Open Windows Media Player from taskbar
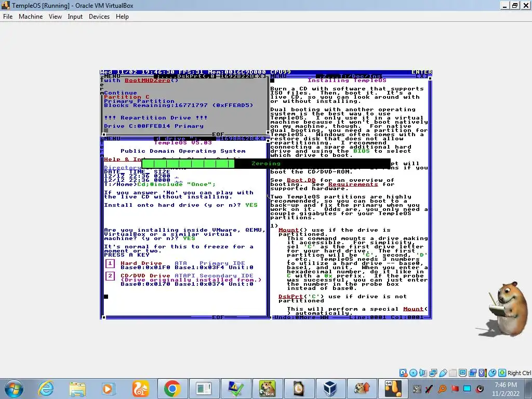Screen dimensions: 532x399 pyautogui.click(x=109, y=389)
